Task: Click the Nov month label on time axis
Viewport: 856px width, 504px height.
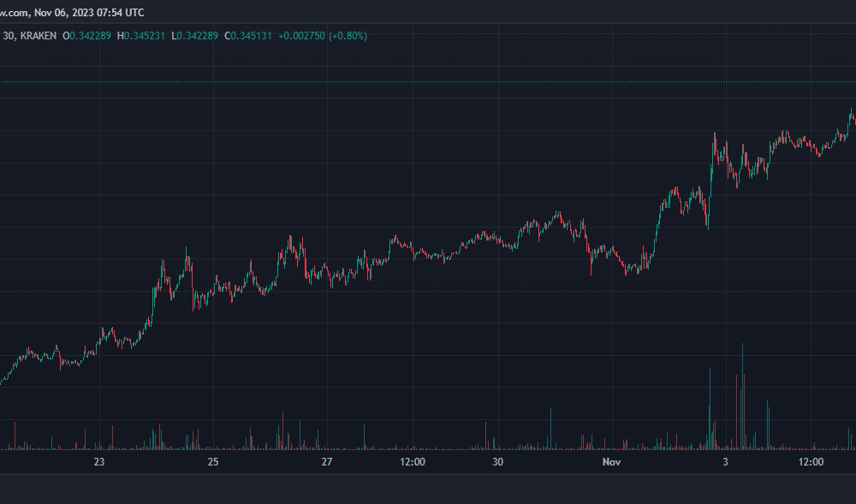Action: click(x=611, y=462)
